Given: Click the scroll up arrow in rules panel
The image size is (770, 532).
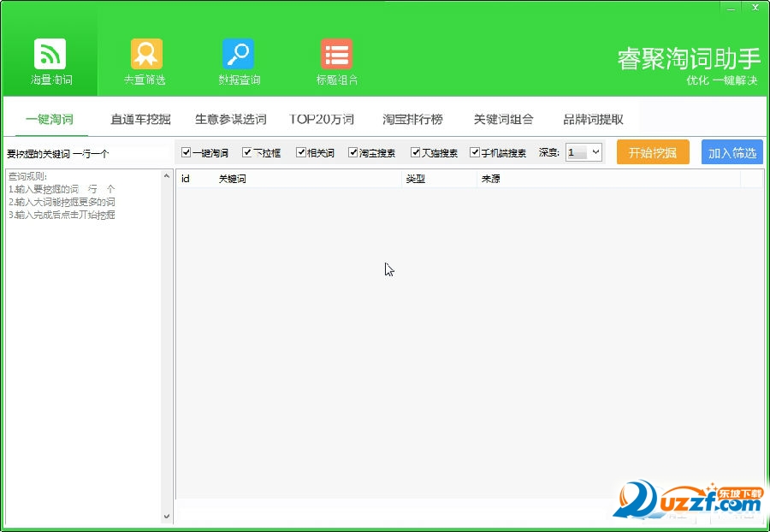Looking at the screenshot, I should (167, 176).
